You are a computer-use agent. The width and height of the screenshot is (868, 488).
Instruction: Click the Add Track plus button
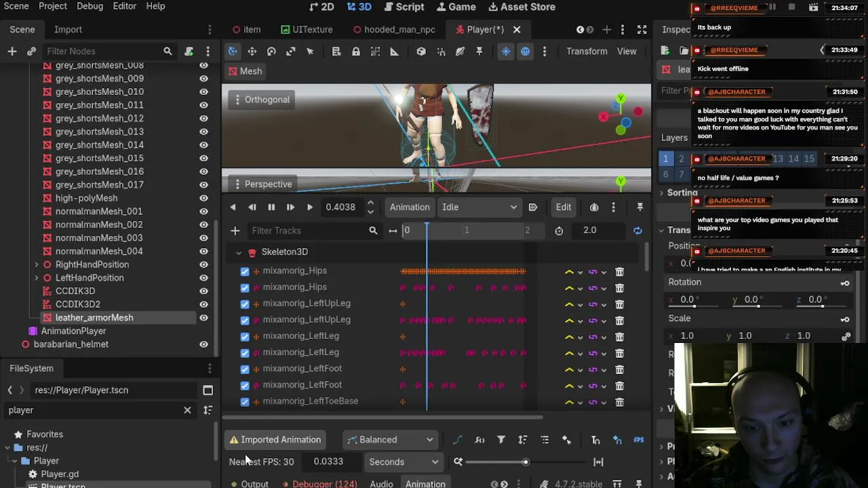coord(235,230)
